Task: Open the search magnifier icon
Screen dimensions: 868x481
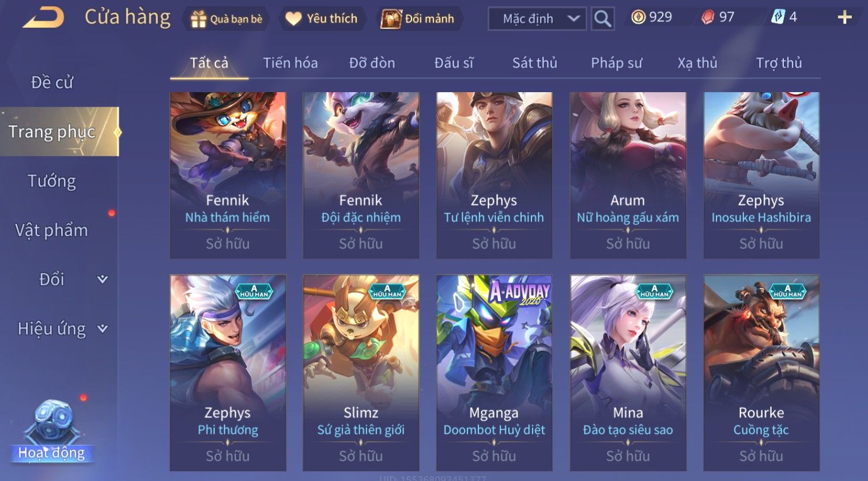Action: 602,18
